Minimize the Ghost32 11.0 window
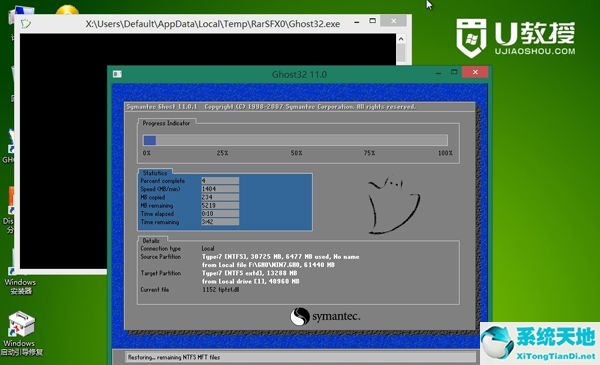Screen dimensions: 600x365 [438, 72]
